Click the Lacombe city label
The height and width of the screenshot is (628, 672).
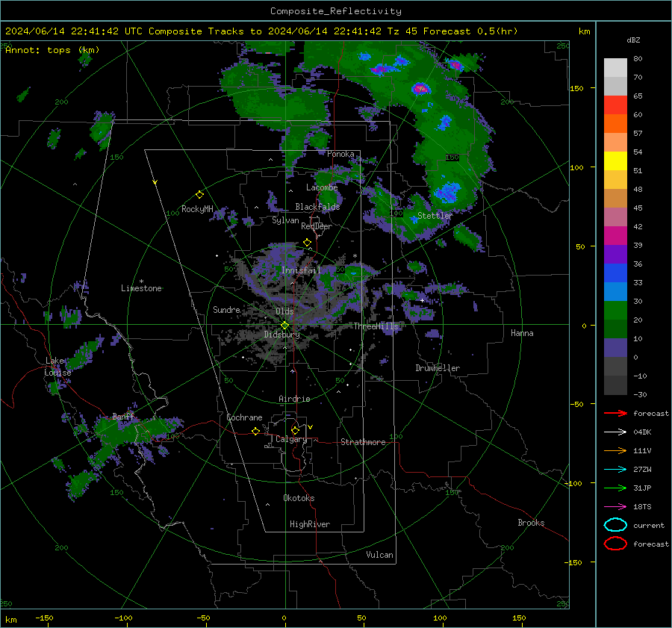322,187
